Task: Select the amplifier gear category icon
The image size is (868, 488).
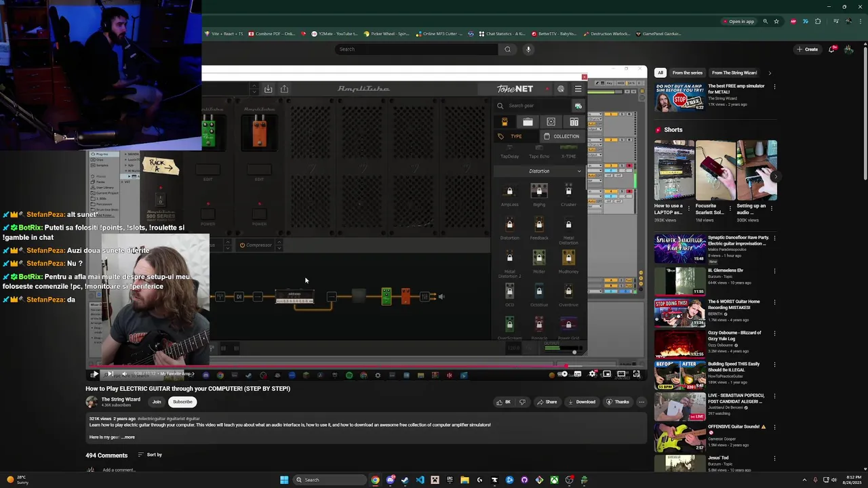Action: [528, 122]
